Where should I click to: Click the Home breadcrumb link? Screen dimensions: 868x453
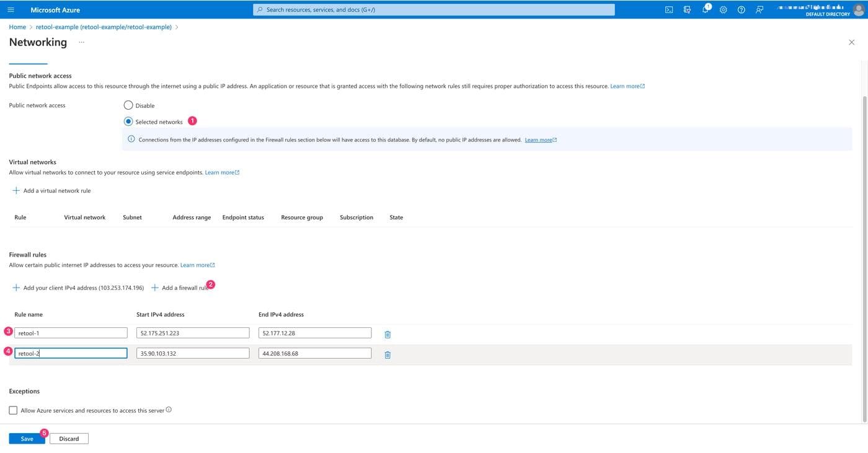17,27
